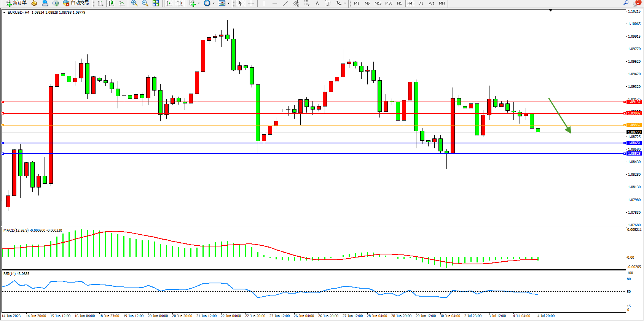Switch to line chart mode

point(122,3)
